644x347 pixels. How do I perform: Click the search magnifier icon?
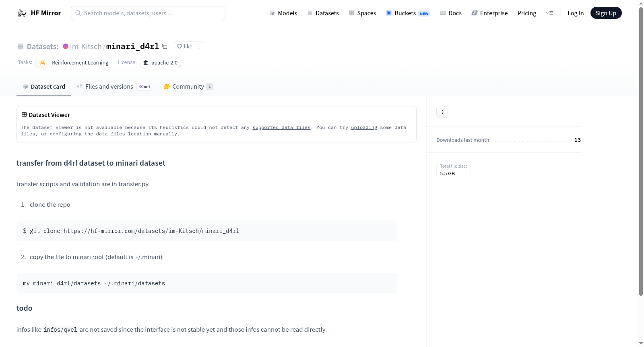(x=78, y=13)
